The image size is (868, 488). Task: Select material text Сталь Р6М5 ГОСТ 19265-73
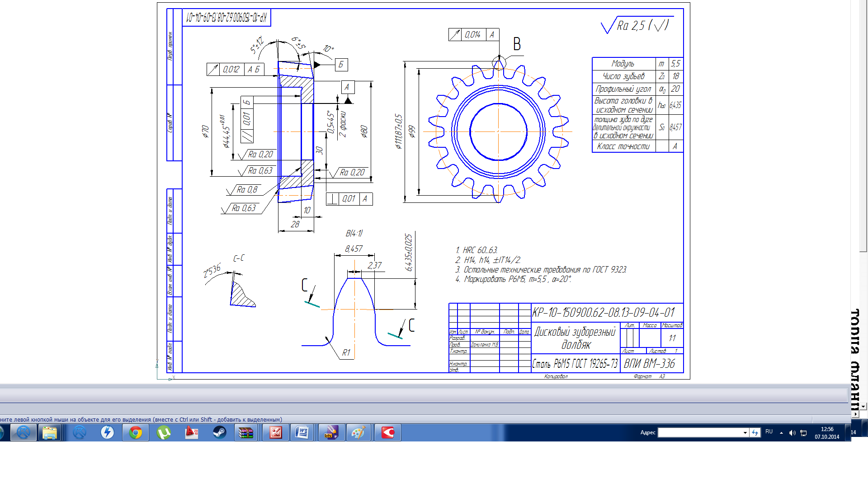pos(575,364)
